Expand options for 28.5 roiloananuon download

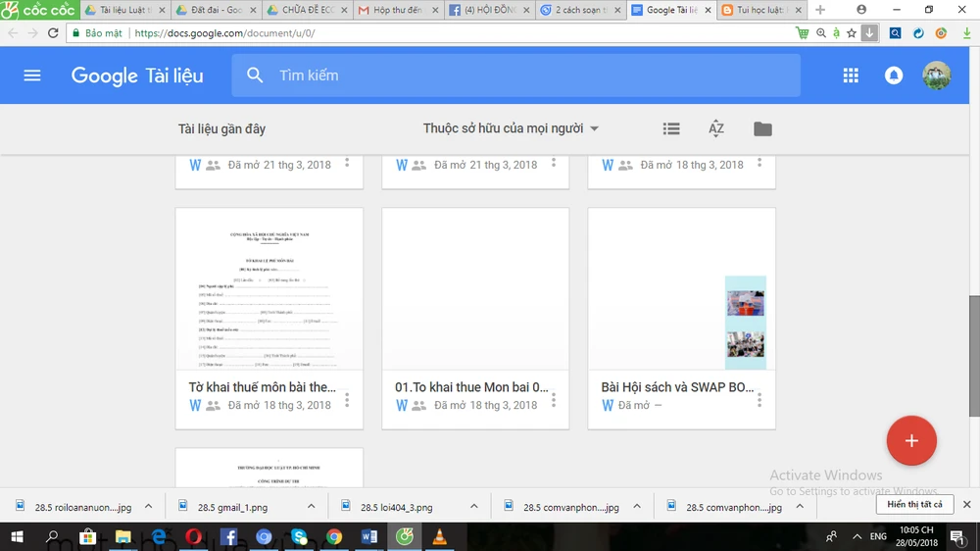click(x=149, y=507)
